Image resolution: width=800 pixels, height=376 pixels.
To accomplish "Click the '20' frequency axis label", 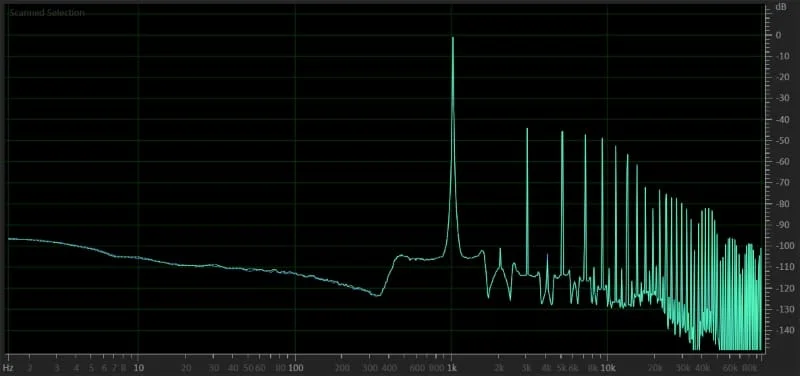I will [186, 367].
